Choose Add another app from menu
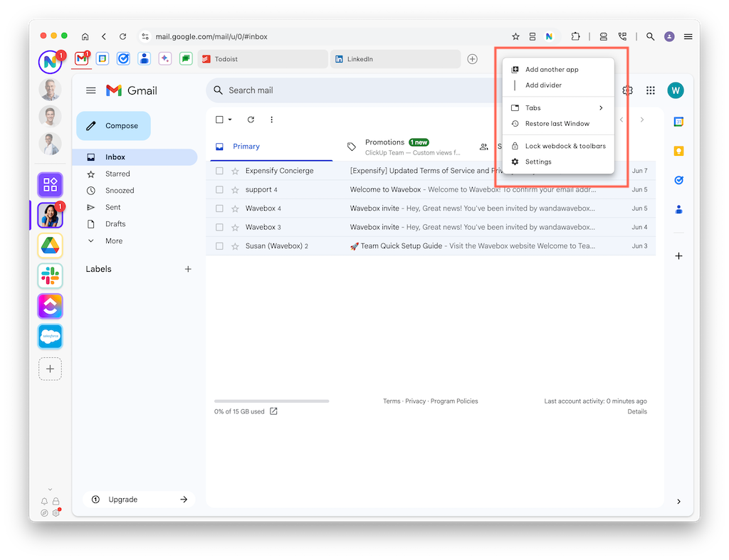Viewport: 729px width, 560px height. click(x=558, y=70)
